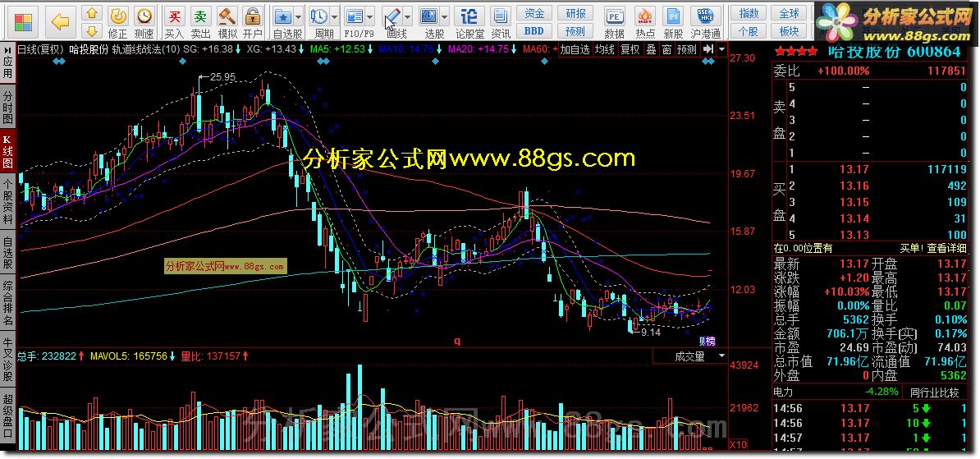Click the 研报 button

coord(575,14)
